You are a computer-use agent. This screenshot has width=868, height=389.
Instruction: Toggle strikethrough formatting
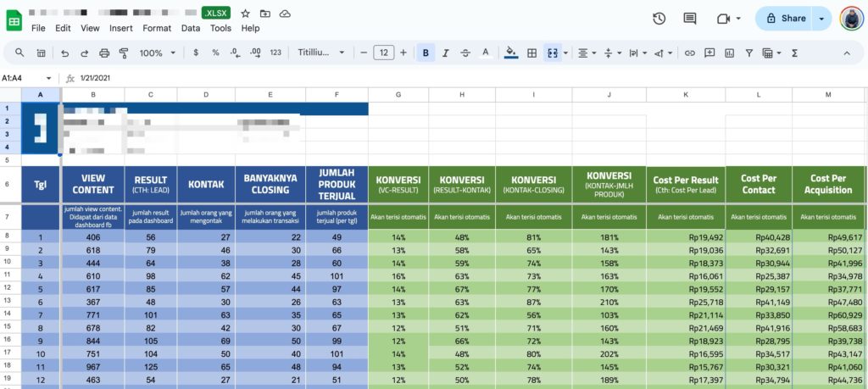click(465, 53)
